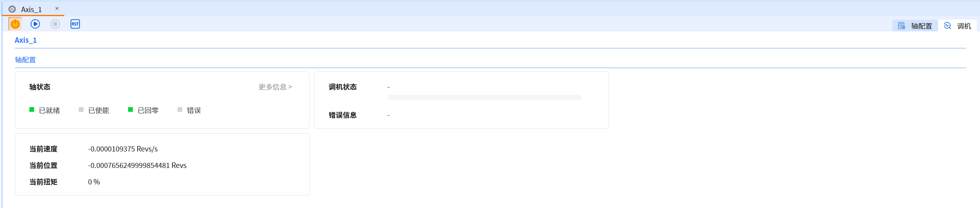Switch to the 调机 tuning tab

coord(964,26)
